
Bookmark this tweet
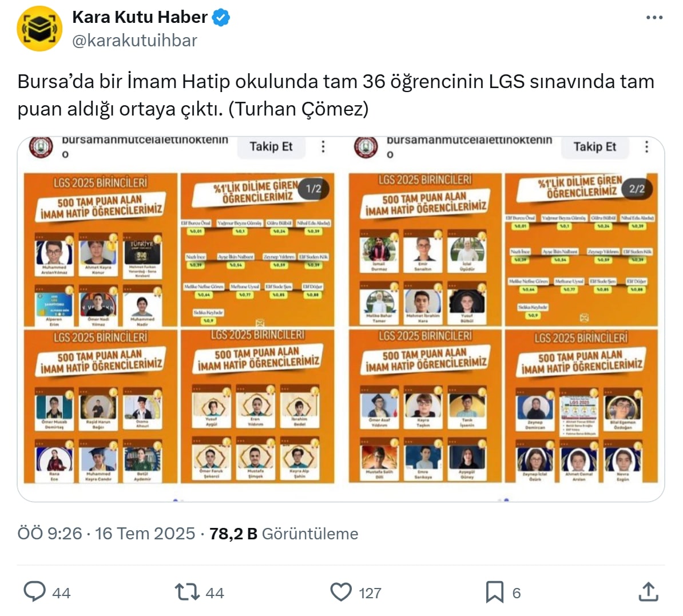pyautogui.click(x=494, y=592)
